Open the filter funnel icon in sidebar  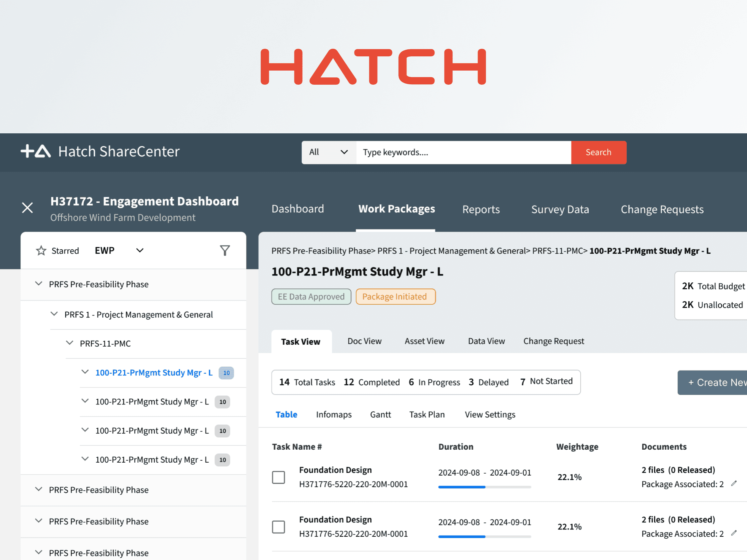point(225,250)
